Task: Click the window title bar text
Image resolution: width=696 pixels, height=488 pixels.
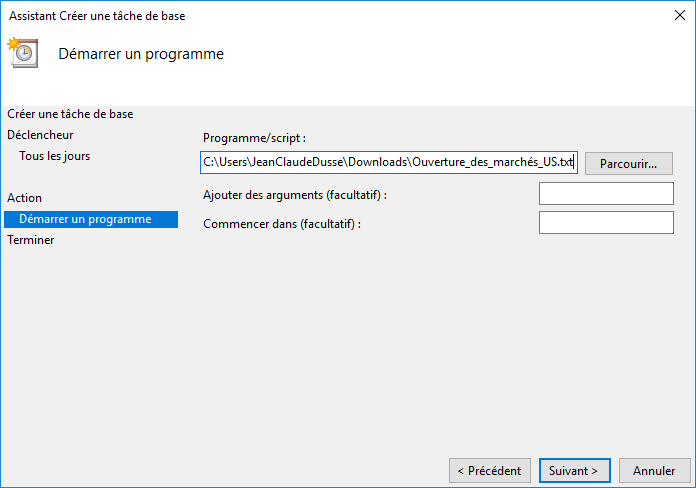Action: (97, 16)
